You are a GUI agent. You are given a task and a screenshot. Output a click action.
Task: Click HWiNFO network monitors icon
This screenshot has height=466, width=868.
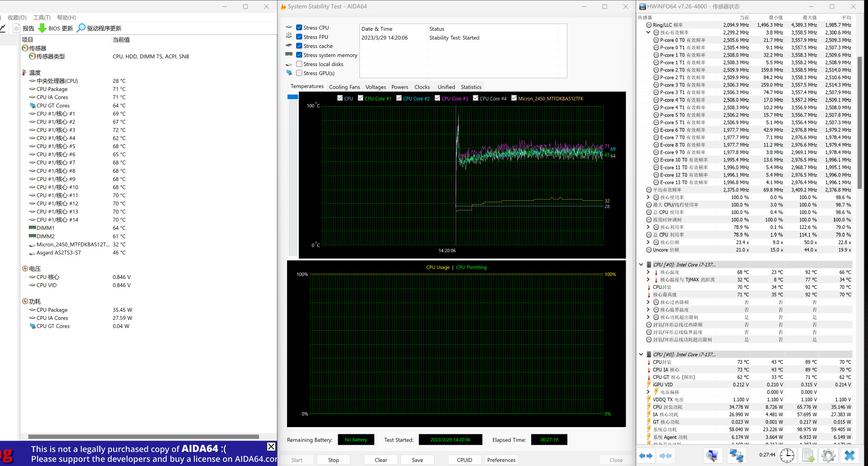(x=736, y=456)
